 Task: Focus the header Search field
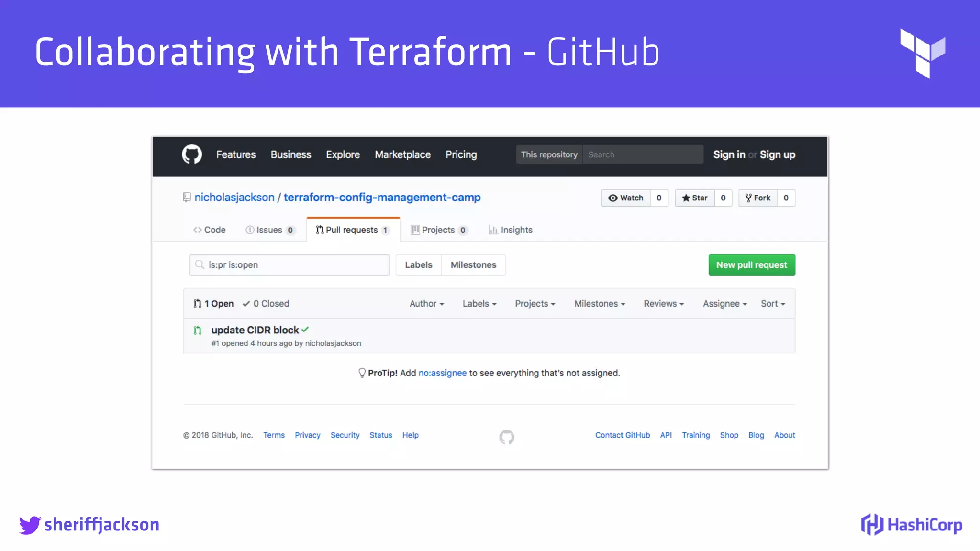coord(643,154)
